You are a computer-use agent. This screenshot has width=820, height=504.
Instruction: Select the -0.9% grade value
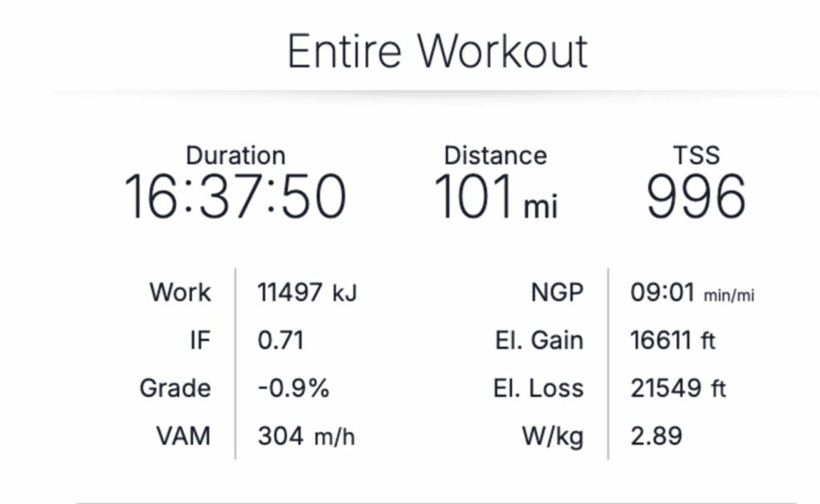click(293, 389)
